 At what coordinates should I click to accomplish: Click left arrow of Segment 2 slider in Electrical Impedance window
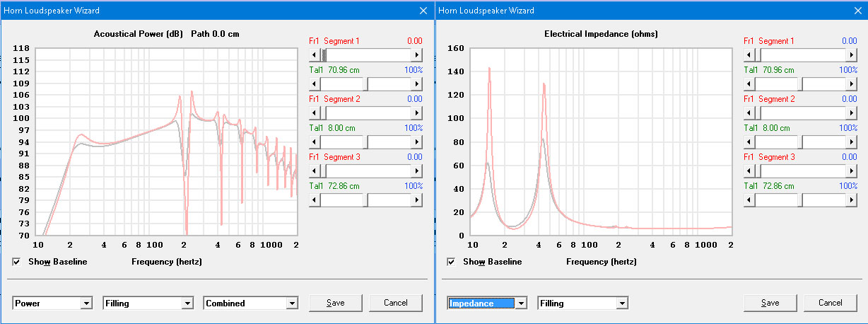[x=750, y=112]
